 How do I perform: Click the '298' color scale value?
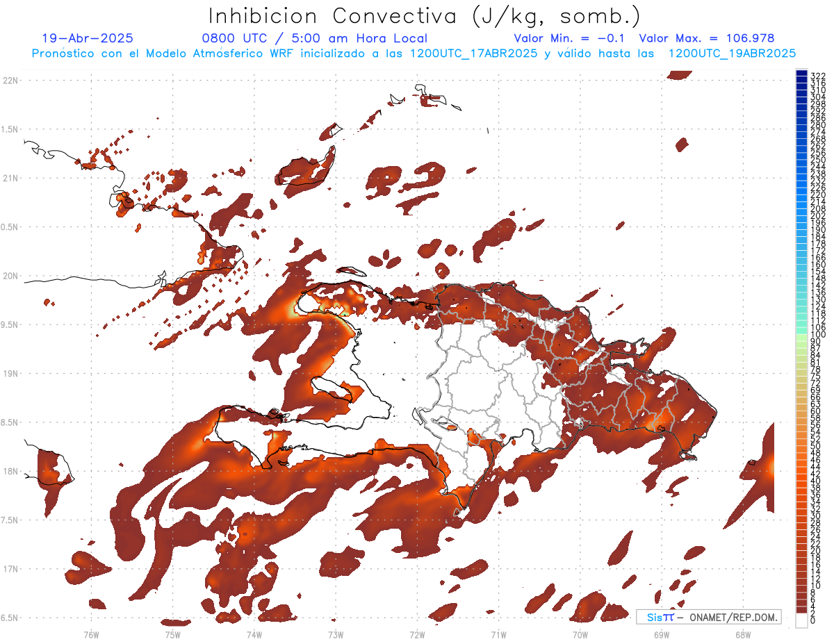click(x=818, y=104)
